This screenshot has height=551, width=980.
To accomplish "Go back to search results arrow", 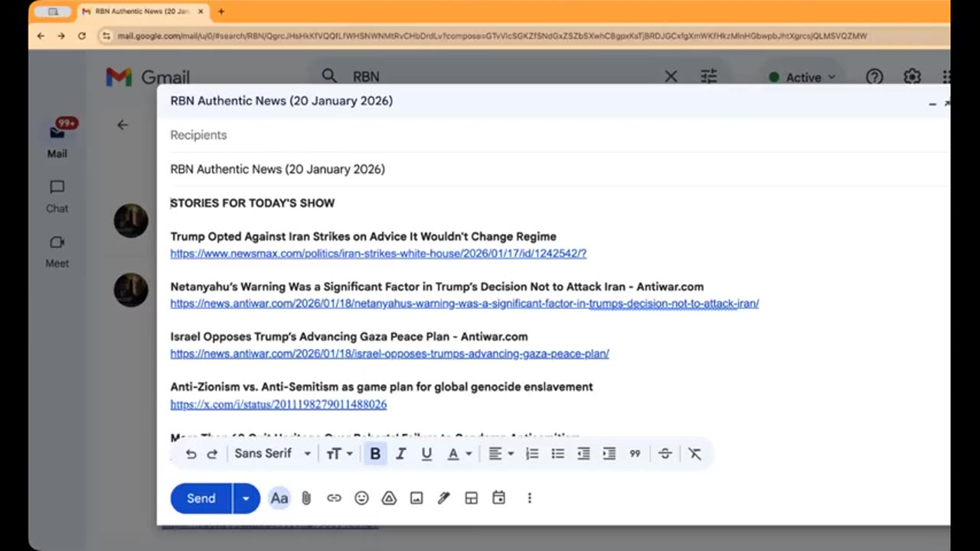I will pos(122,125).
